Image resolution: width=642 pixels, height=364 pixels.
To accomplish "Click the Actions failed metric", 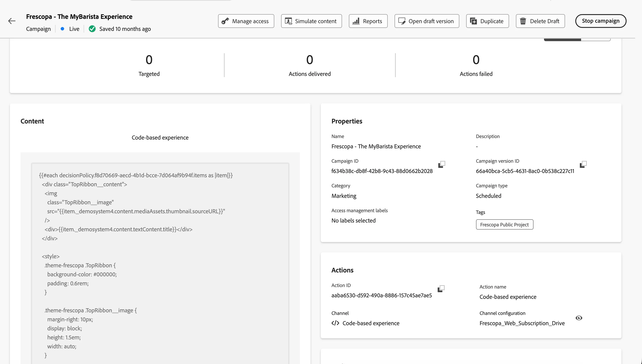I will tap(476, 65).
